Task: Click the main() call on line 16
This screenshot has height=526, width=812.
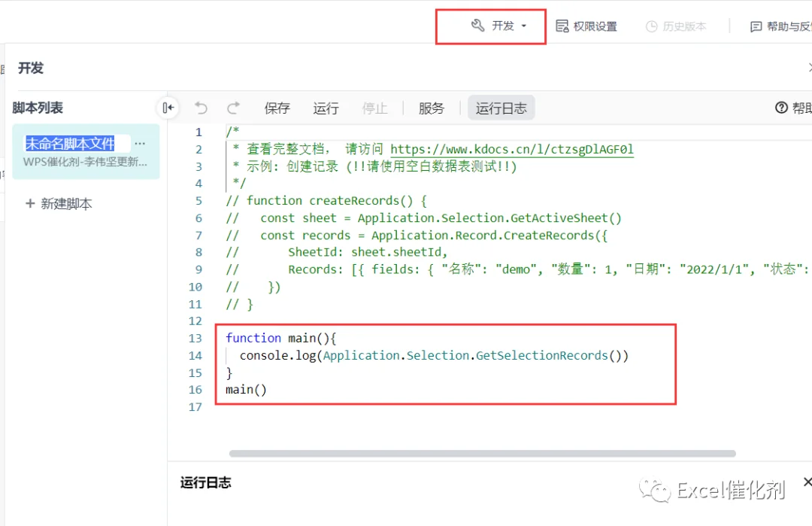Action: [246, 390]
